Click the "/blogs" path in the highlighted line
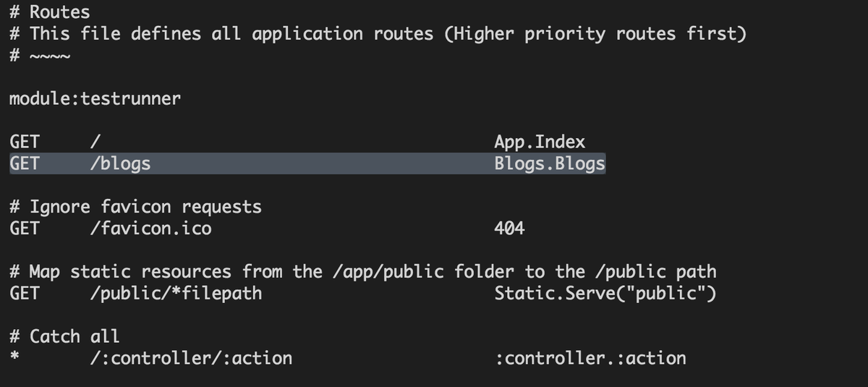The image size is (868, 387). click(120, 163)
